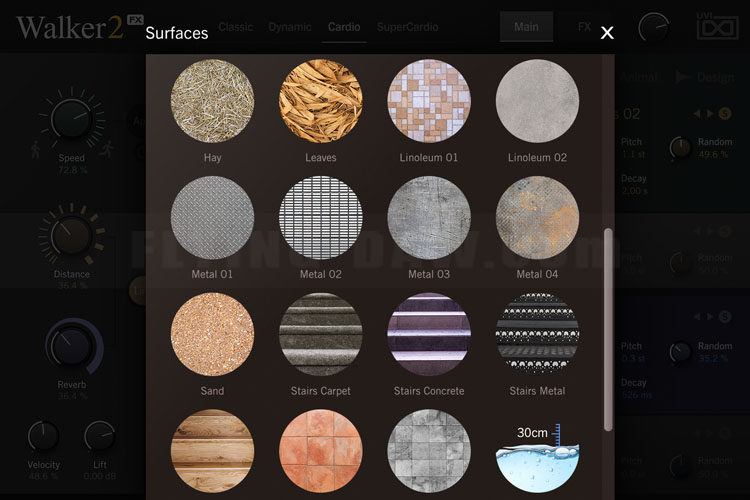Image resolution: width=750 pixels, height=500 pixels.
Task: Click the Distance knob
Action: coord(72,235)
